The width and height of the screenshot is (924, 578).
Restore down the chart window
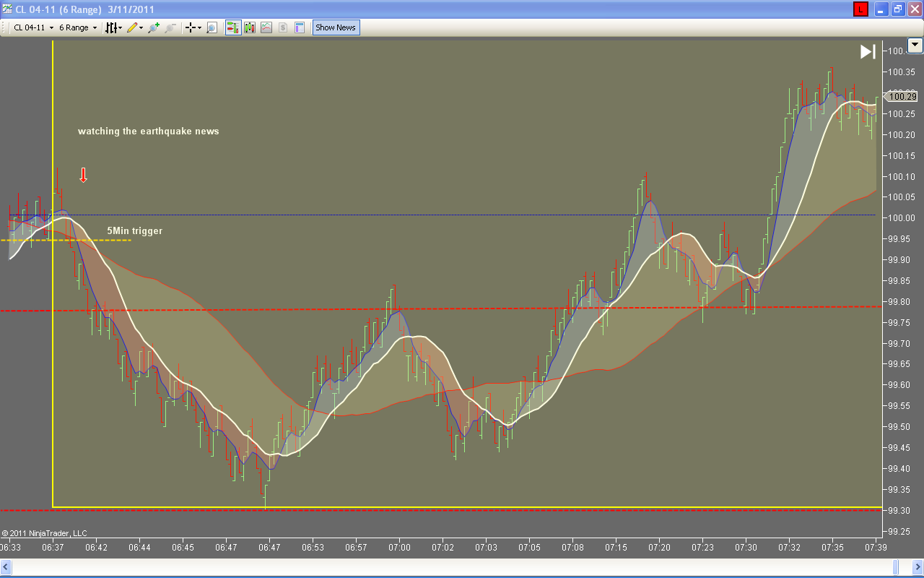click(898, 9)
